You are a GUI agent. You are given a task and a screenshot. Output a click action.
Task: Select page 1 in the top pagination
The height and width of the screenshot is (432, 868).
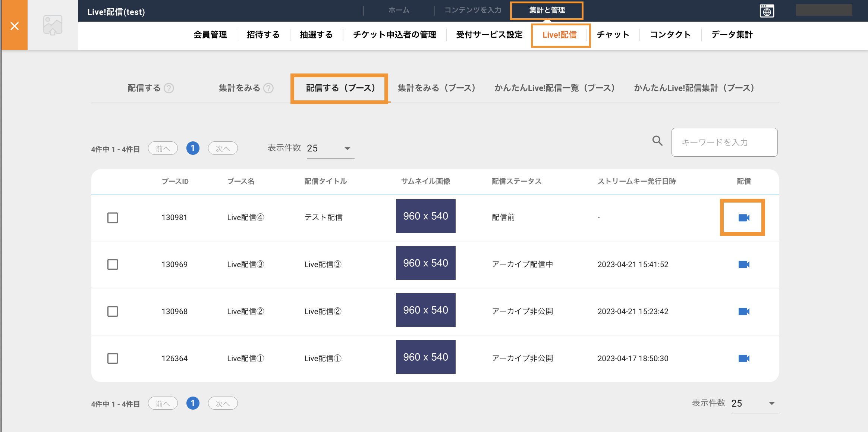click(x=193, y=148)
